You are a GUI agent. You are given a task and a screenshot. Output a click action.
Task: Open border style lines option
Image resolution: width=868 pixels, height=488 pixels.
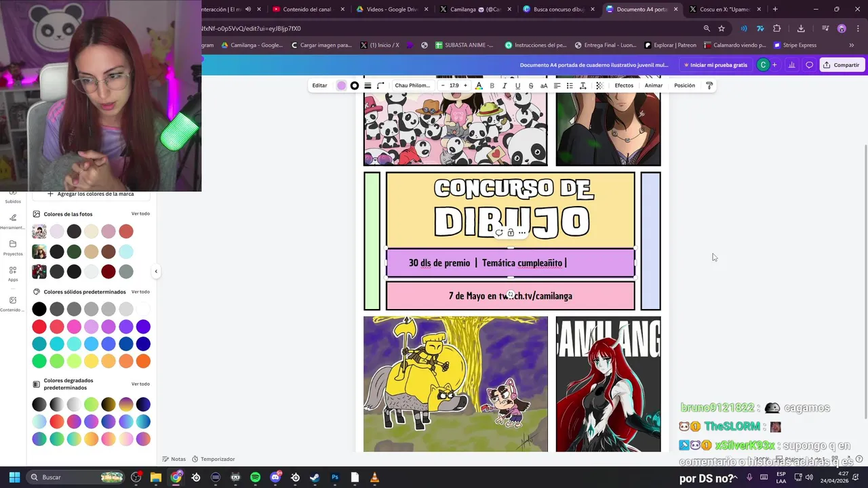[x=368, y=85]
